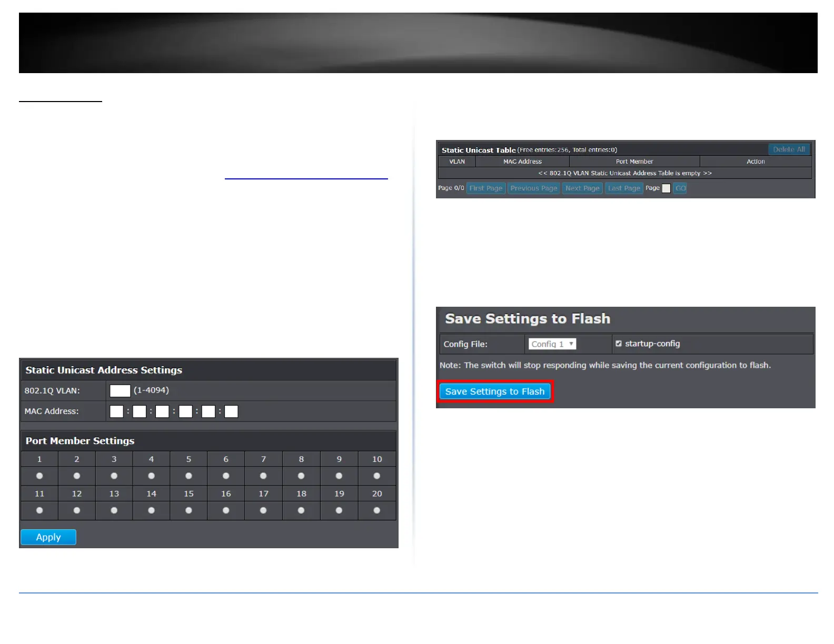Select port 15 radio button
This screenshot has width=834, height=644.
(188, 510)
